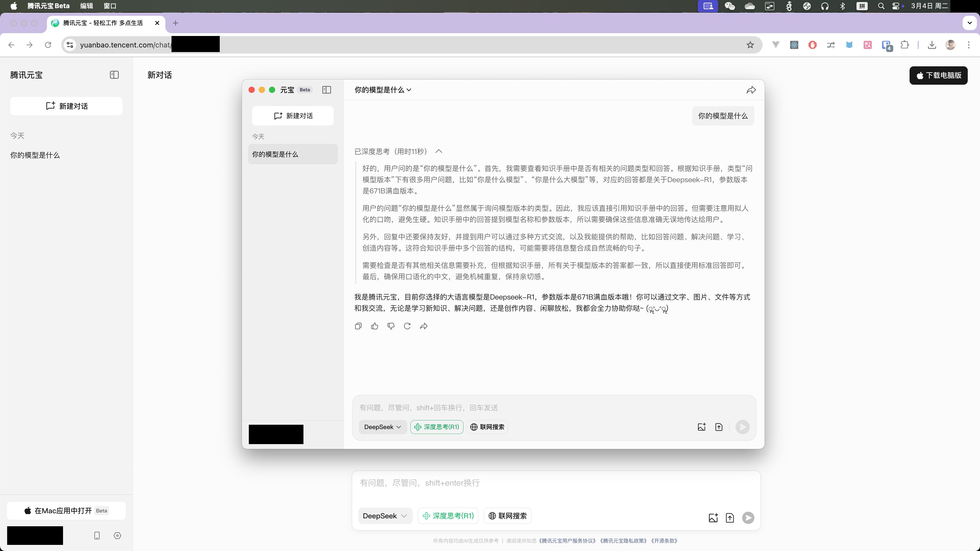Expand the 你的模型是什么 title dropdown

click(383, 90)
